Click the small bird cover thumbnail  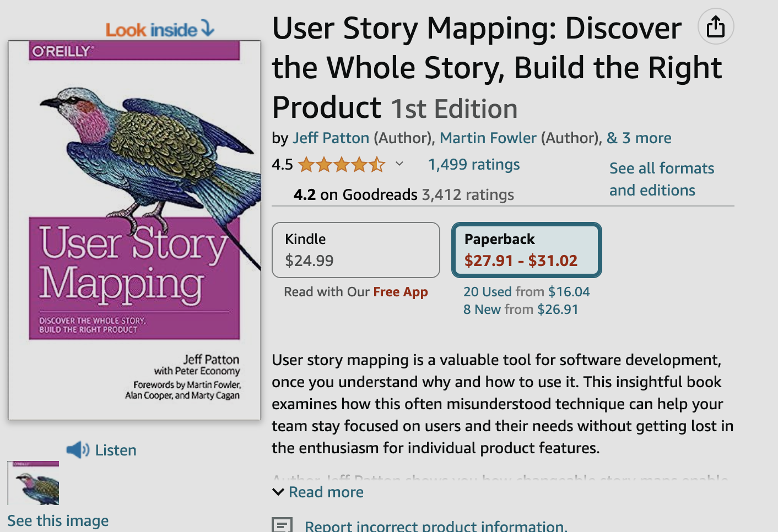coord(33,483)
